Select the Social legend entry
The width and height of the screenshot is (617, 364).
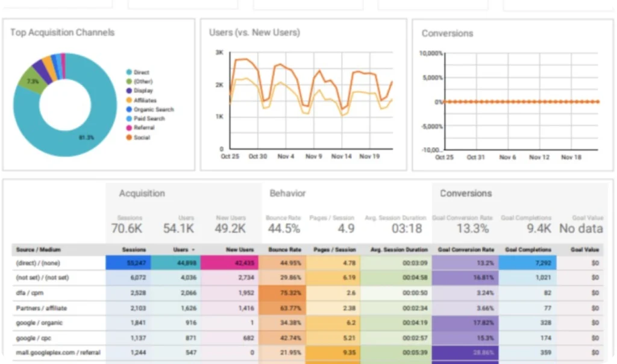(142, 137)
